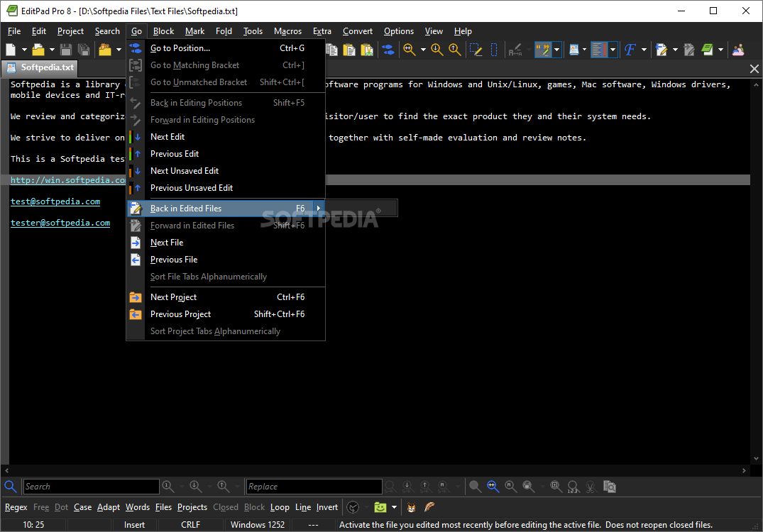
Task: Click the green notebook icon in toolbar
Action: pos(707,50)
